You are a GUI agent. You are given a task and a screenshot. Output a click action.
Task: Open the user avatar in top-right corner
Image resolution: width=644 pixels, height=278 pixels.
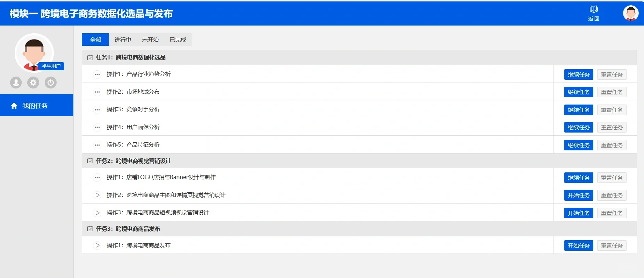pos(631,13)
